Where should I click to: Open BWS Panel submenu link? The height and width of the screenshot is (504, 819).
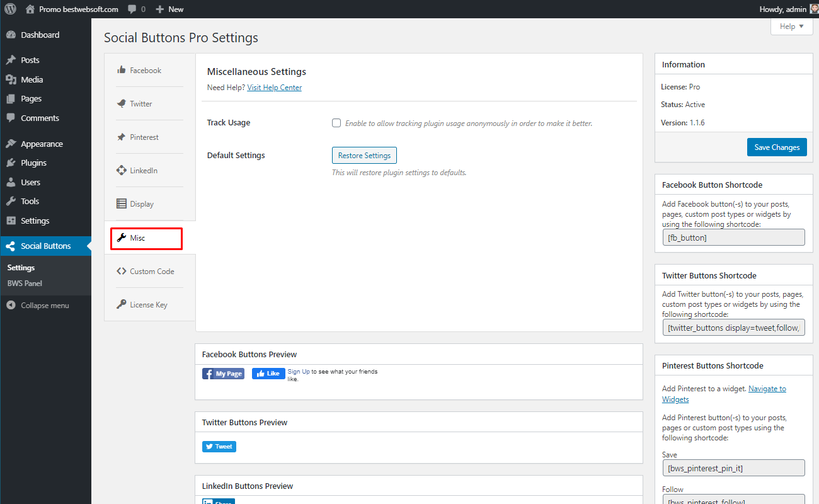[x=25, y=283]
